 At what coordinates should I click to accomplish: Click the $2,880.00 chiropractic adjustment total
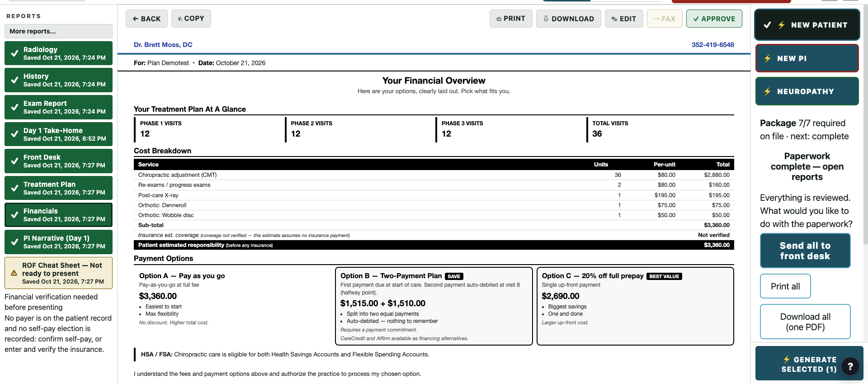[x=717, y=175]
